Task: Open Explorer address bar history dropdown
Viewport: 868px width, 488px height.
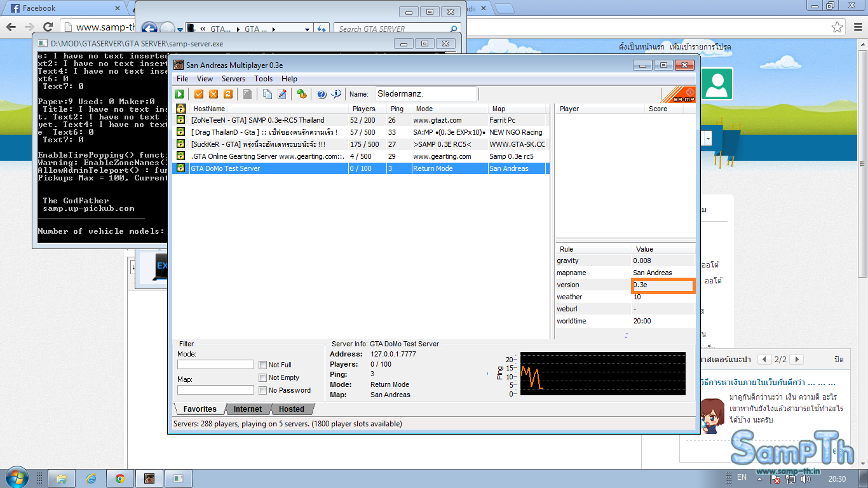Action: coord(307,29)
